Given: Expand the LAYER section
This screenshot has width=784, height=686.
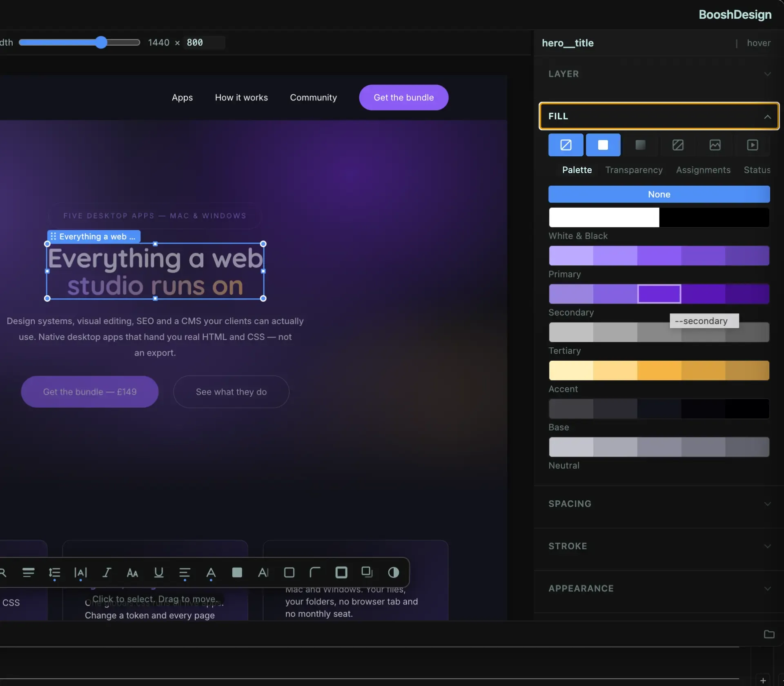Looking at the screenshot, I should click(x=659, y=74).
